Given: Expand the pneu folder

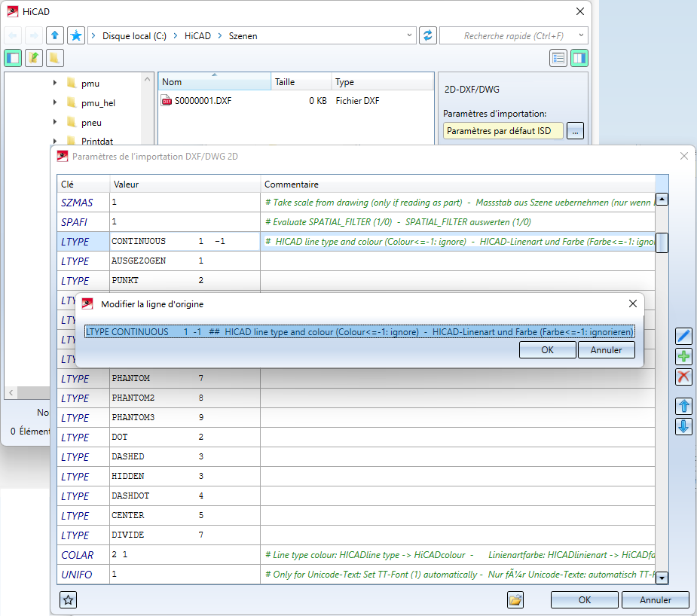Looking at the screenshot, I should pyautogui.click(x=55, y=122).
